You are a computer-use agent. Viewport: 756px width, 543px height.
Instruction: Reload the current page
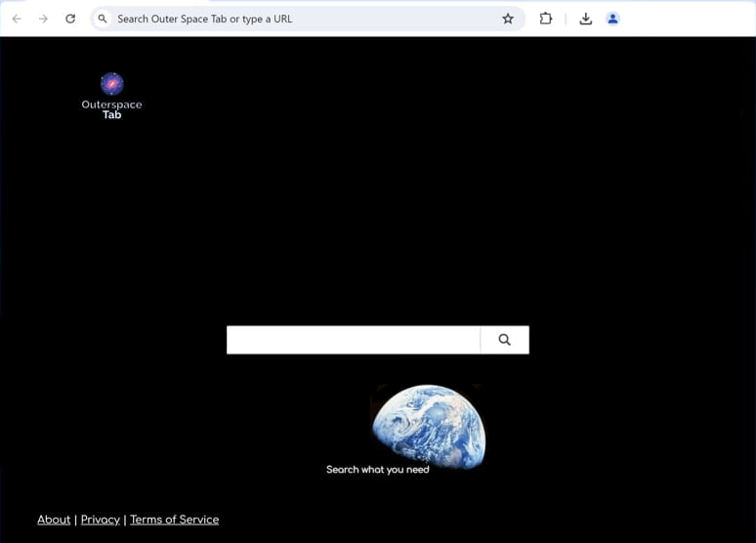coord(70,19)
